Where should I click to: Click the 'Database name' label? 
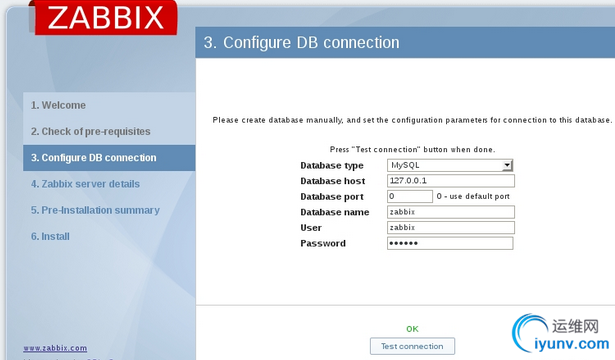point(335,212)
